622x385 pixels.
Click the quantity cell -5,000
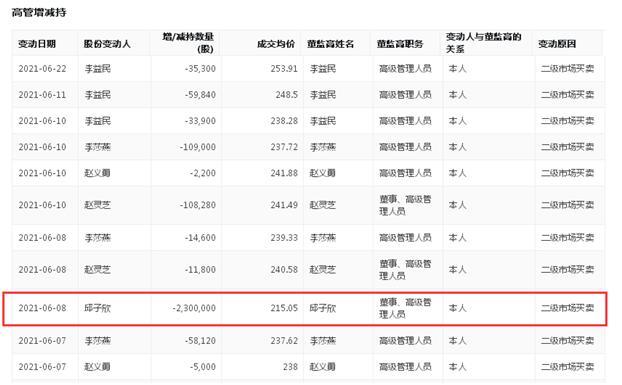[203, 367]
